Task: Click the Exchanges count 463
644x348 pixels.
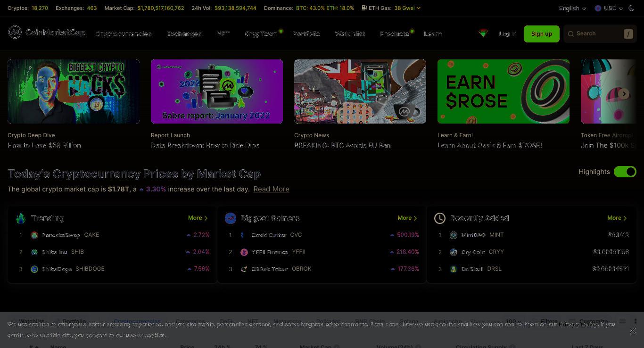Action: [91, 8]
